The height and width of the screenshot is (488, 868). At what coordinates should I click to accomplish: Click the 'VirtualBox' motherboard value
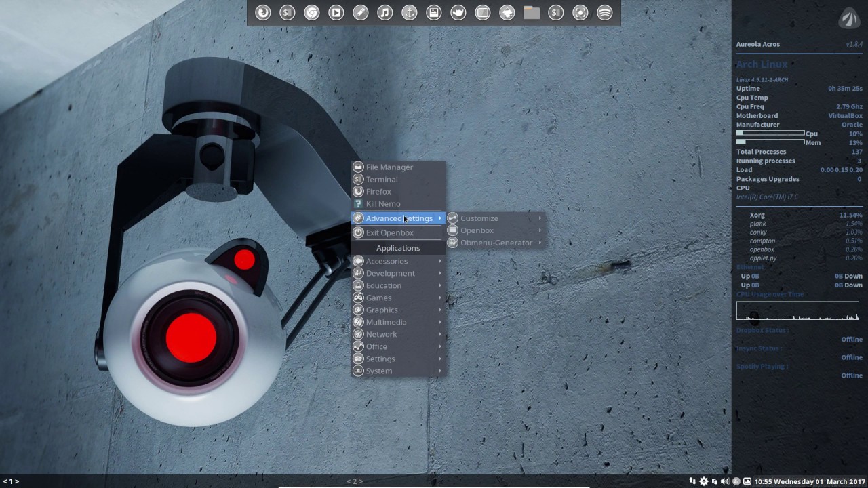[x=845, y=116]
